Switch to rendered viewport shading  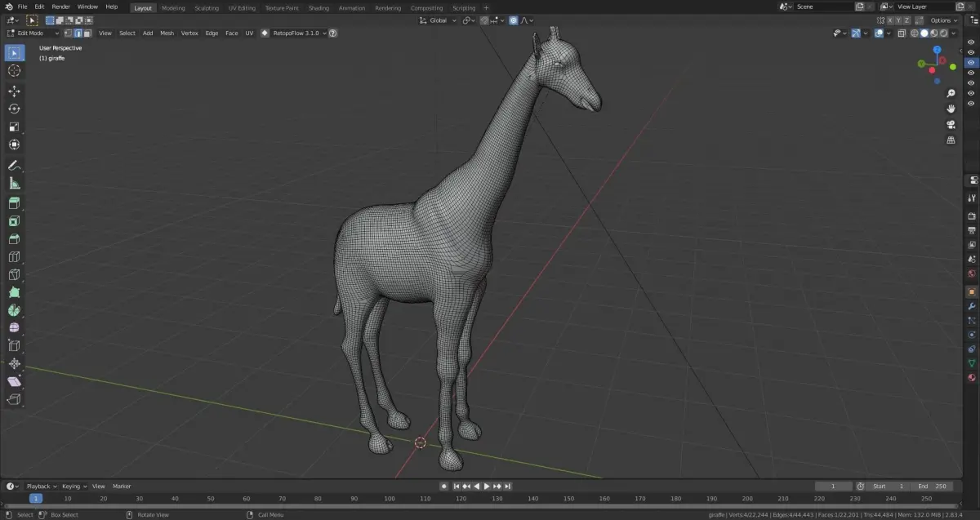[x=943, y=33]
